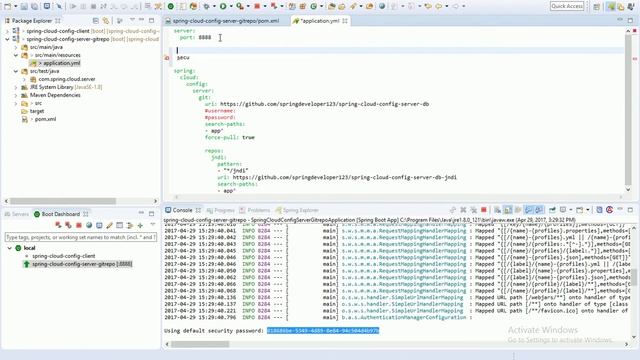This screenshot has height=360, width=640.
Task: Click the Boot Dashboard toolbar icon (green circle)
Action: pyautogui.click(x=171, y=6)
